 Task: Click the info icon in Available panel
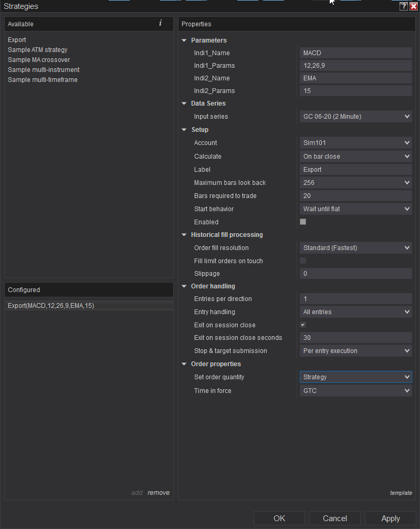pyautogui.click(x=160, y=24)
